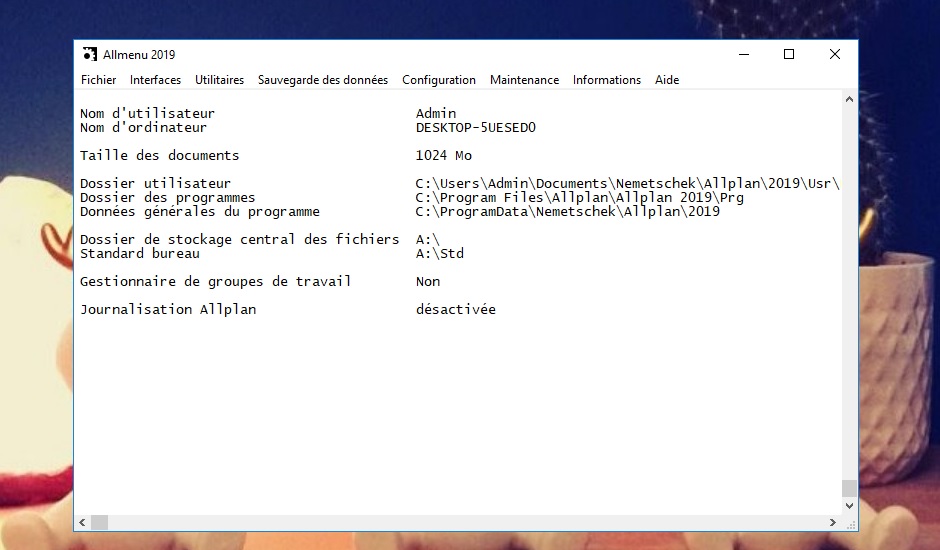
Task: Click the 'Dossier utilisateur' label
Action: click(x=155, y=184)
